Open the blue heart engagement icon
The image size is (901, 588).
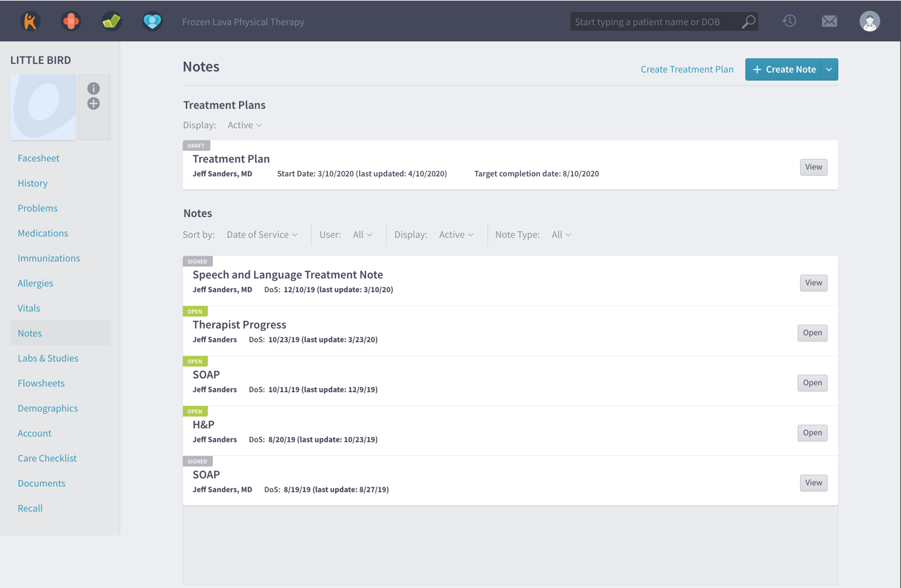(152, 21)
